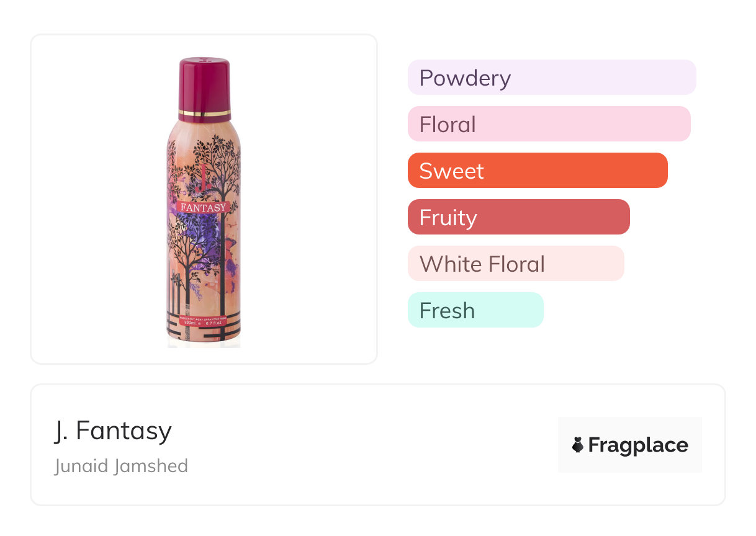The image size is (756, 536).
Task: Click the Fragplace wordmark text
Action: click(638, 445)
